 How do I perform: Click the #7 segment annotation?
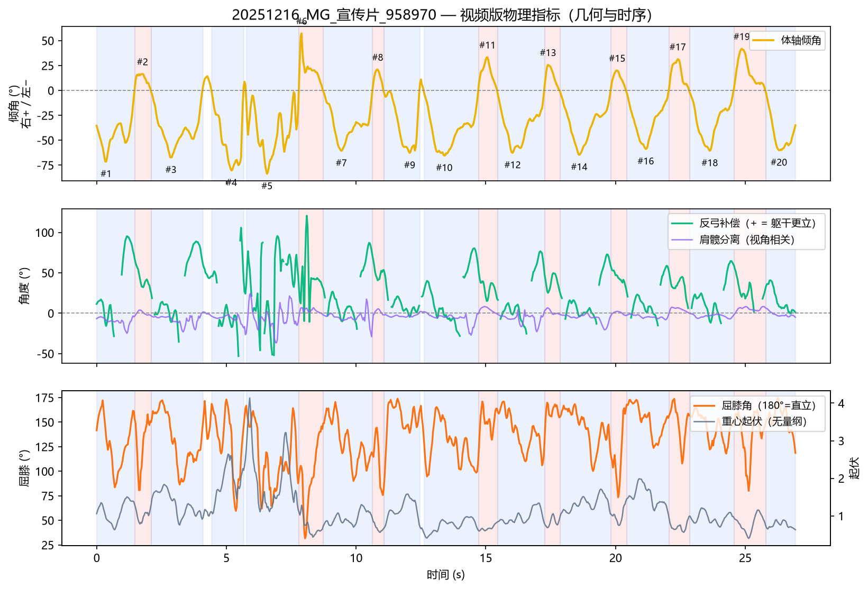click(341, 163)
